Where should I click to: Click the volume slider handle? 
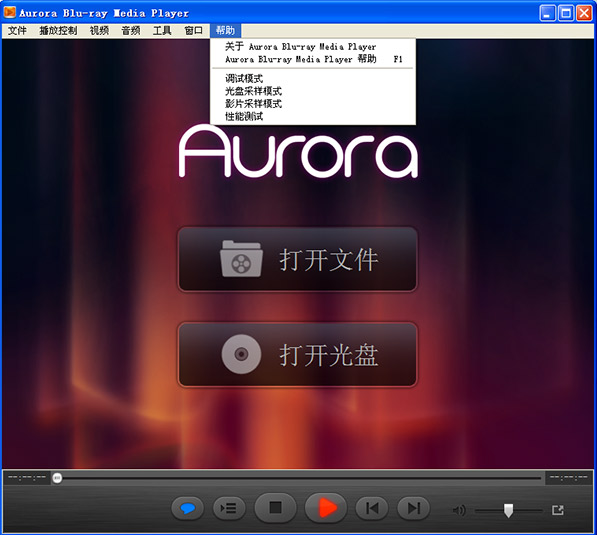click(508, 510)
